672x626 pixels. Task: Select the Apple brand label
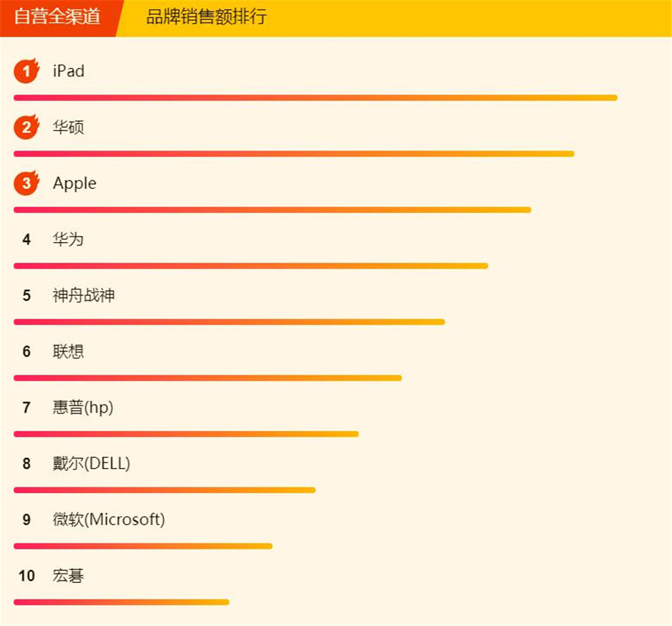[74, 183]
